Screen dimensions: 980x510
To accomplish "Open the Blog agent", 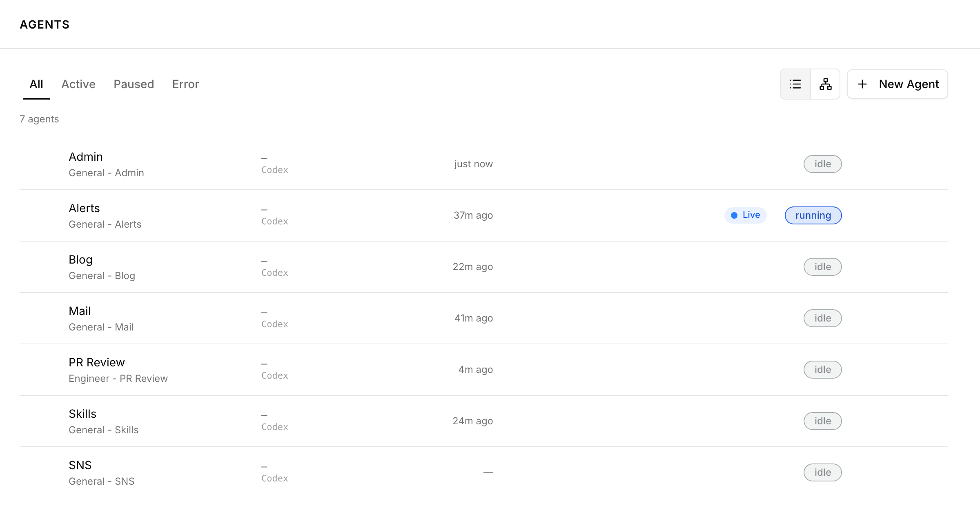I will click(484, 267).
